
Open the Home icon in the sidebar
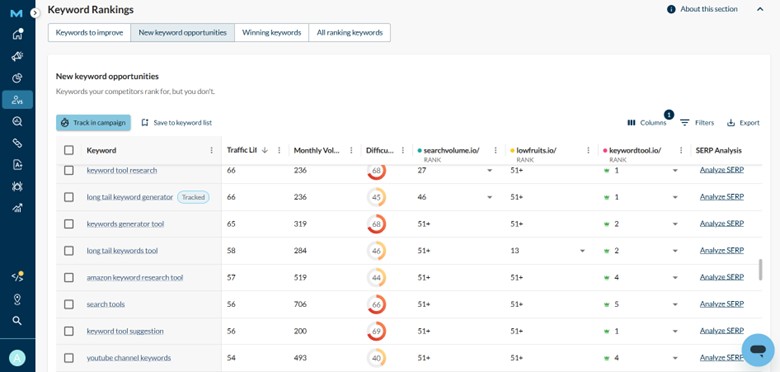tap(17, 34)
